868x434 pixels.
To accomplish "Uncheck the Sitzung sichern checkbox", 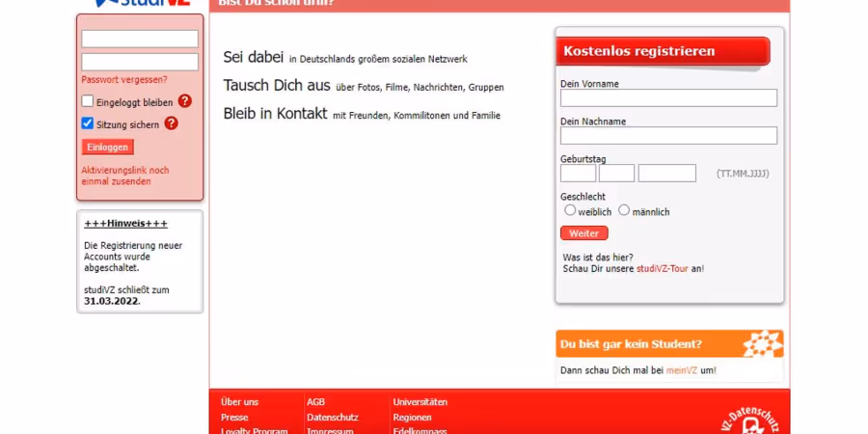I will pos(88,122).
